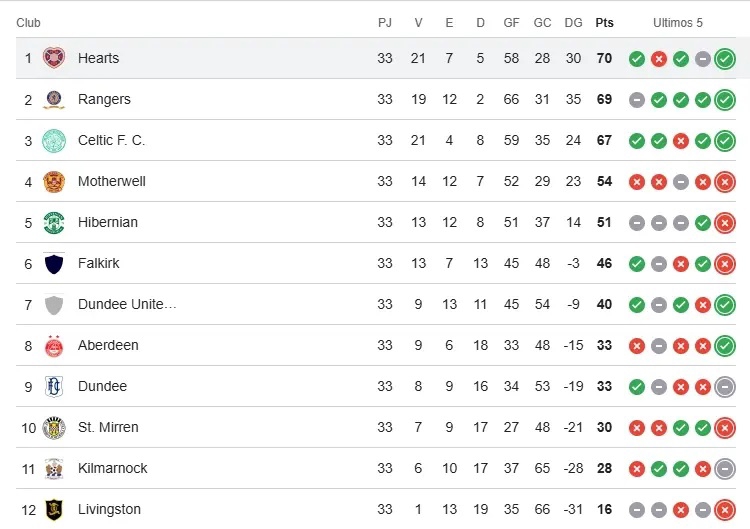Click Hearts' latest match win indicator
This screenshot has height=529, width=750.
coord(725,59)
